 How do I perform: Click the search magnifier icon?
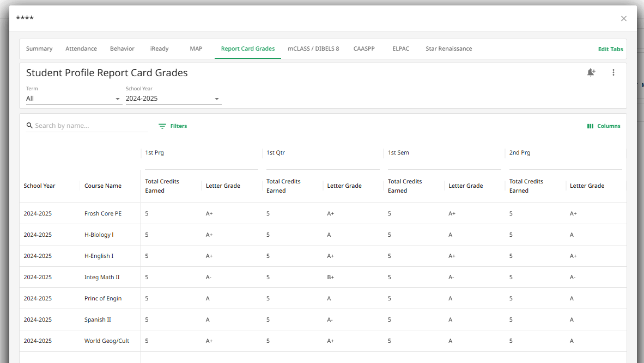pos(29,125)
